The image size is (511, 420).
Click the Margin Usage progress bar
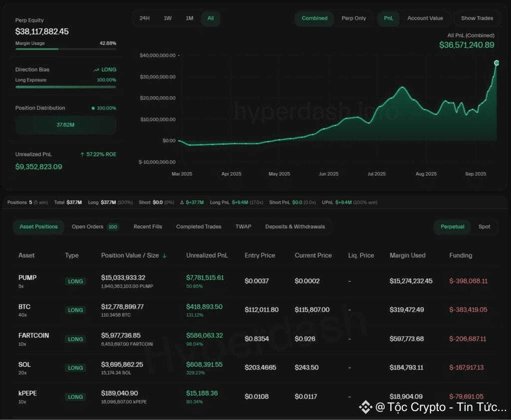tap(65, 49)
